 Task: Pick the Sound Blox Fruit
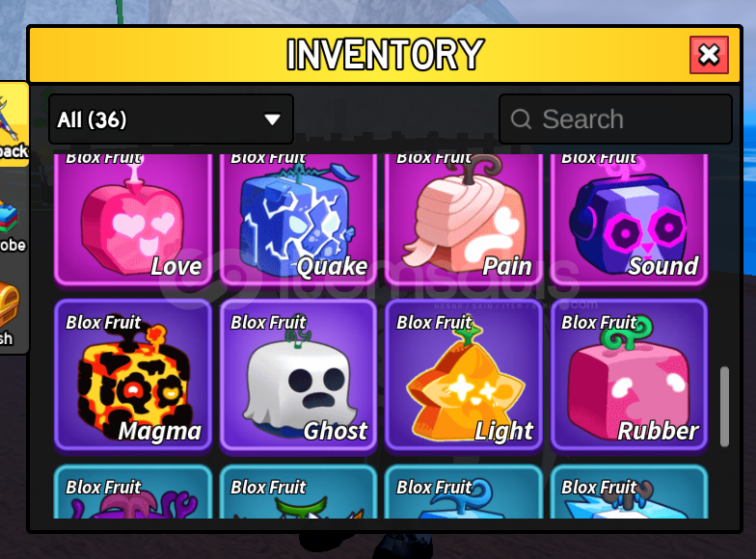coord(629,219)
